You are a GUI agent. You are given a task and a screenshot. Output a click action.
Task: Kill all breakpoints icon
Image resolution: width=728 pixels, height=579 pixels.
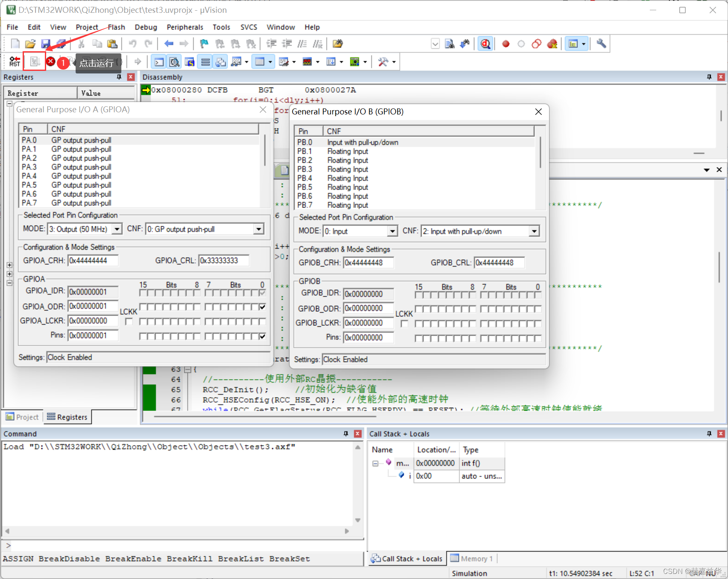click(x=552, y=44)
